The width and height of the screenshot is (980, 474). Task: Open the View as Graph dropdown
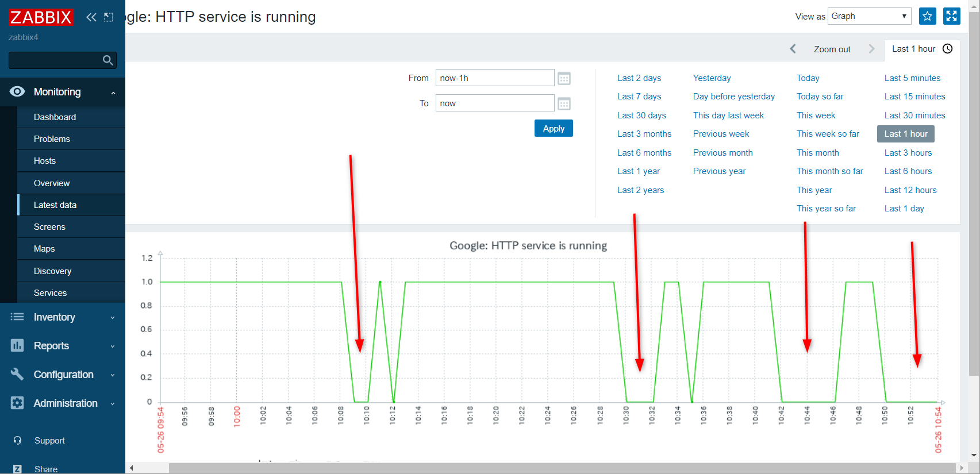point(870,16)
